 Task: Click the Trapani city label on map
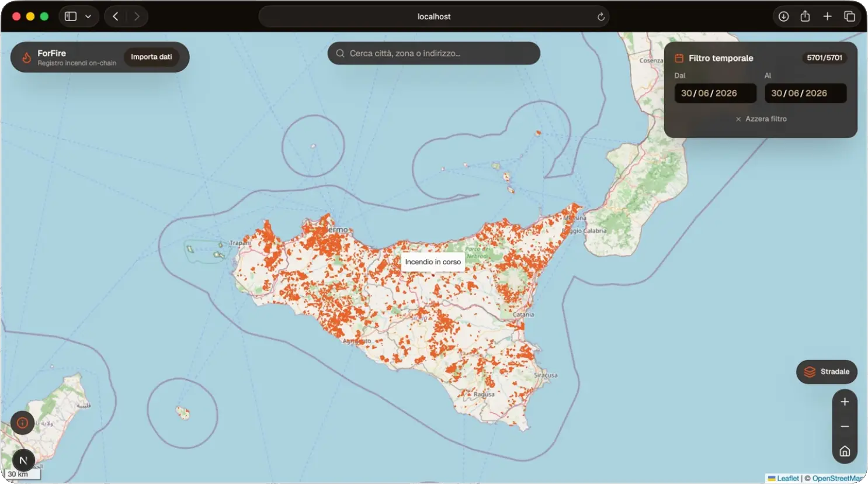(241, 243)
